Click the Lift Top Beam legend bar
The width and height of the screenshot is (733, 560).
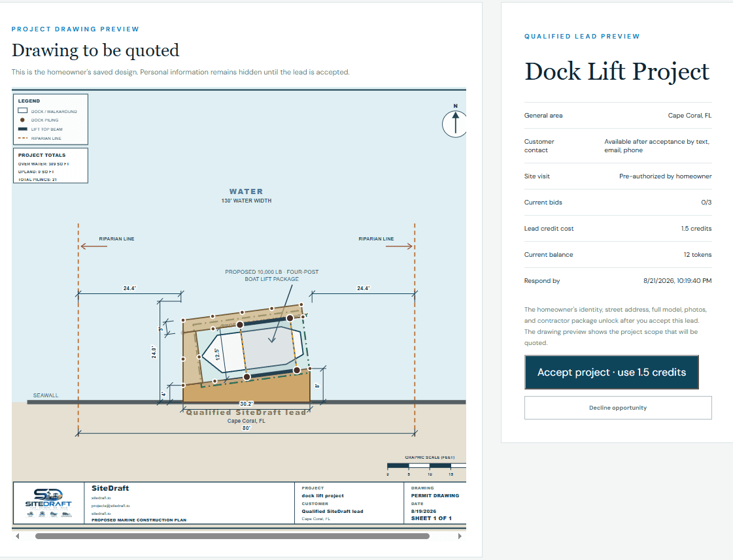coord(22,129)
